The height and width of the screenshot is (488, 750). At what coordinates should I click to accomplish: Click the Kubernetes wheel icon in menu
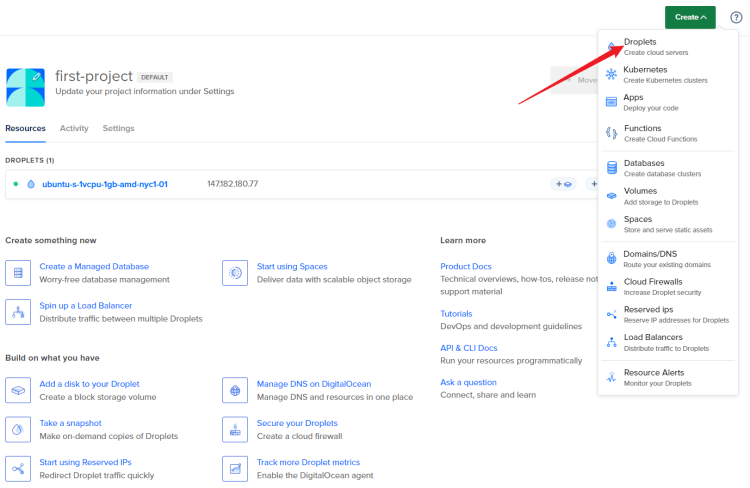(x=611, y=74)
